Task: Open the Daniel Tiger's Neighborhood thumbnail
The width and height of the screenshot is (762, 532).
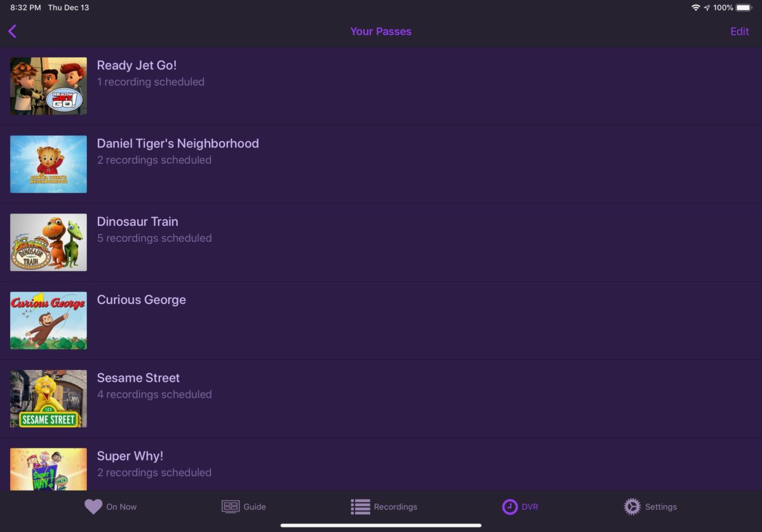Action: (48, 164)
